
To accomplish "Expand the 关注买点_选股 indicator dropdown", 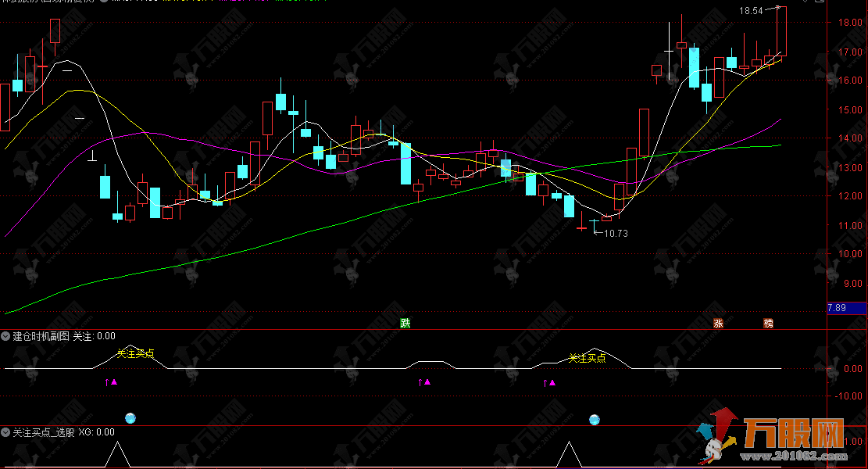I will [x=5, y=432].
